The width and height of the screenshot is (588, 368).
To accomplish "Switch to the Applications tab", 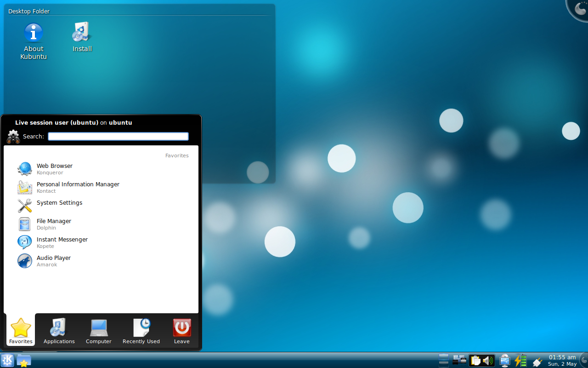I will [59, 330].
